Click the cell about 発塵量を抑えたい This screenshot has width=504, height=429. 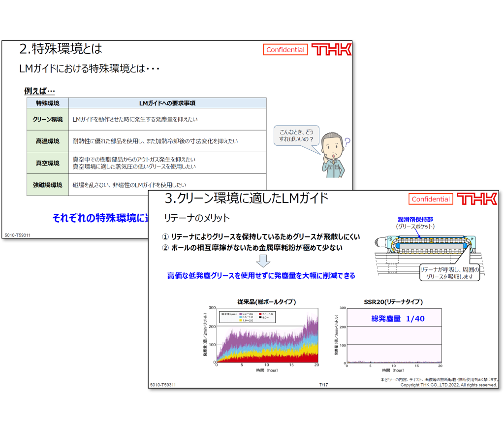click(167, 119)
